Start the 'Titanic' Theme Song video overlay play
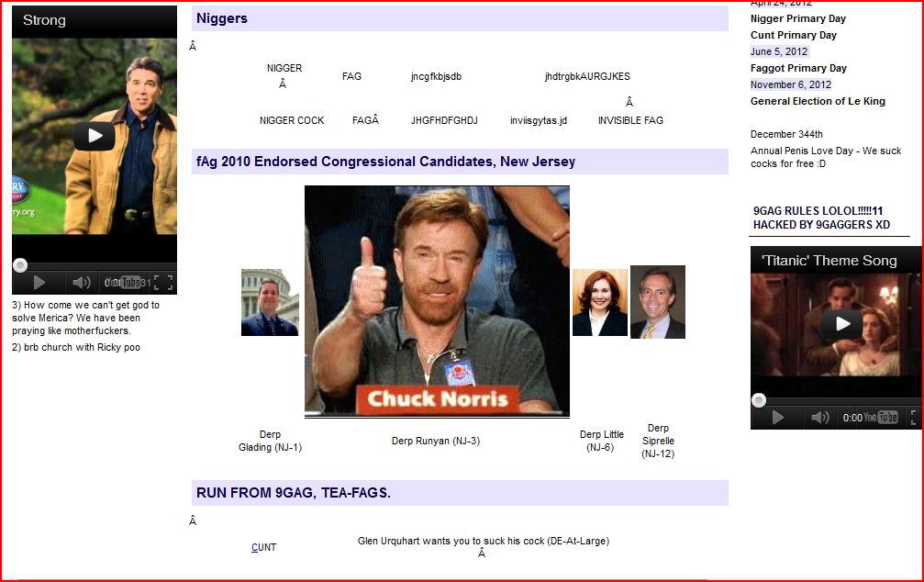924x582 pixels. (841, 323)
